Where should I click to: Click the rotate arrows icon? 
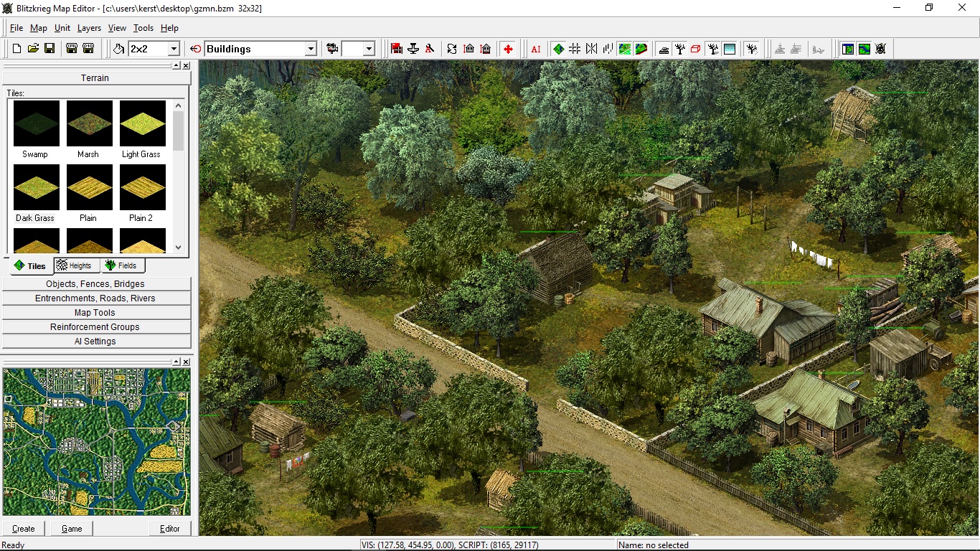tap(452, 49)
